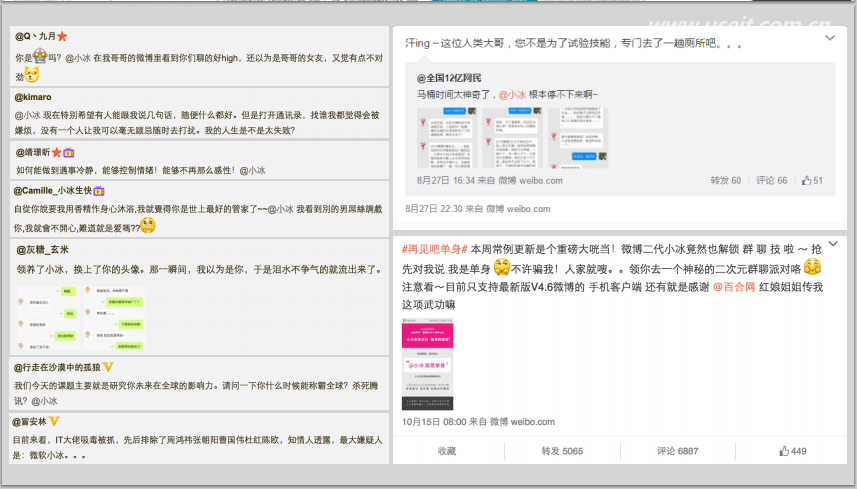Click the 8月27日 22:30 timestamp
The width and height of the screenshot is (857, 489).
click(433, 209)
